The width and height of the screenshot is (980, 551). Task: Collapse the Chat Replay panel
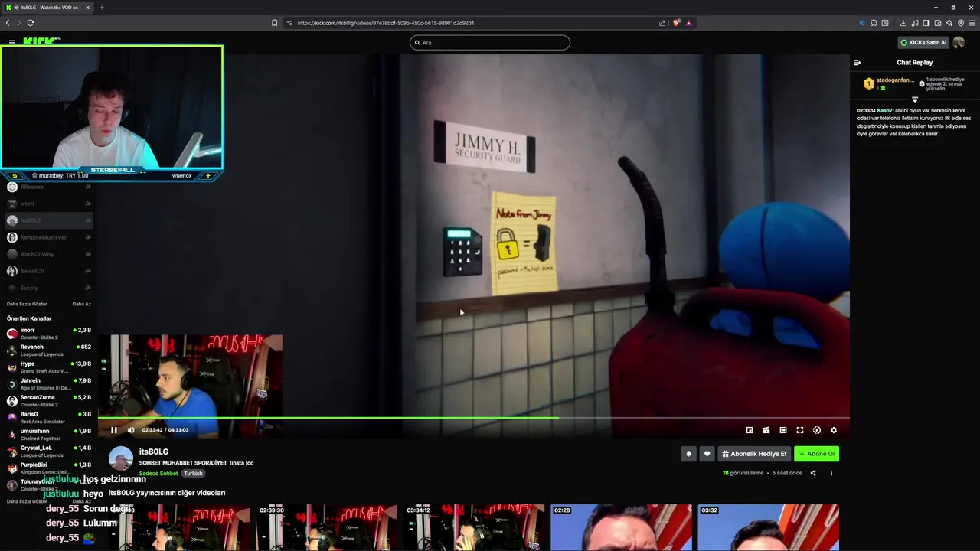pos(857,63)
